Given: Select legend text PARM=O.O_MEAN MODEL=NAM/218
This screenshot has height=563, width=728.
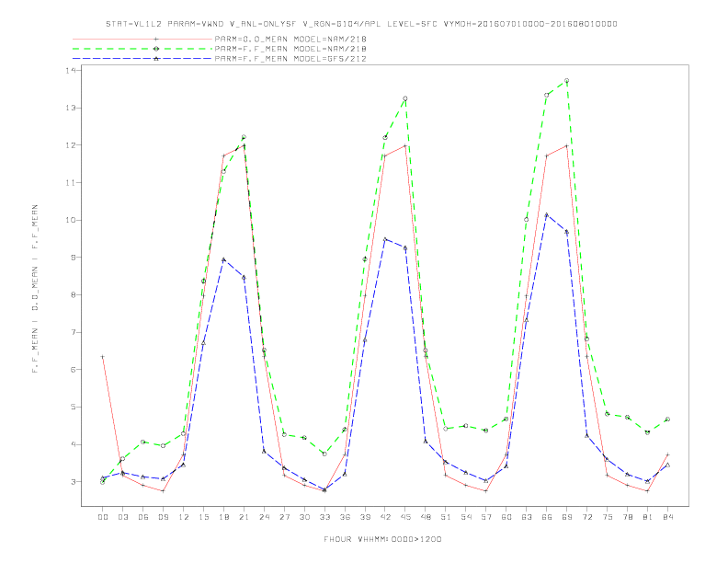Looking at the screenshot, I should [x=290, y=40].
